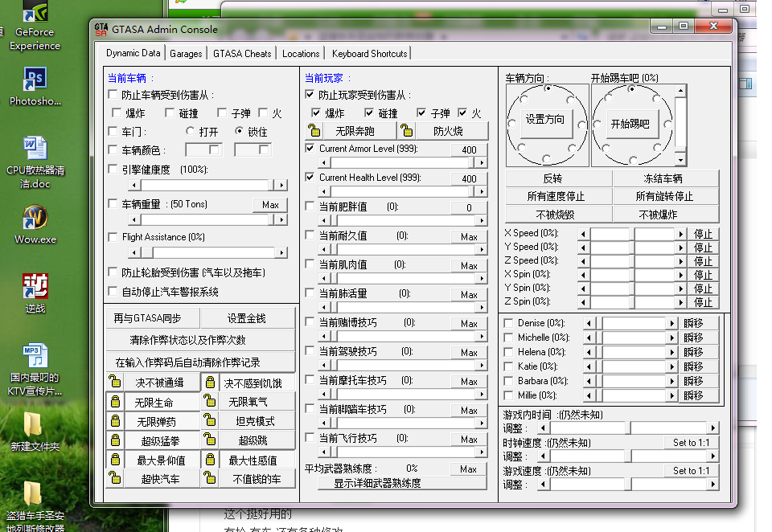
Task: Open the 新建文件夹 folder icon
Action: 35,431
